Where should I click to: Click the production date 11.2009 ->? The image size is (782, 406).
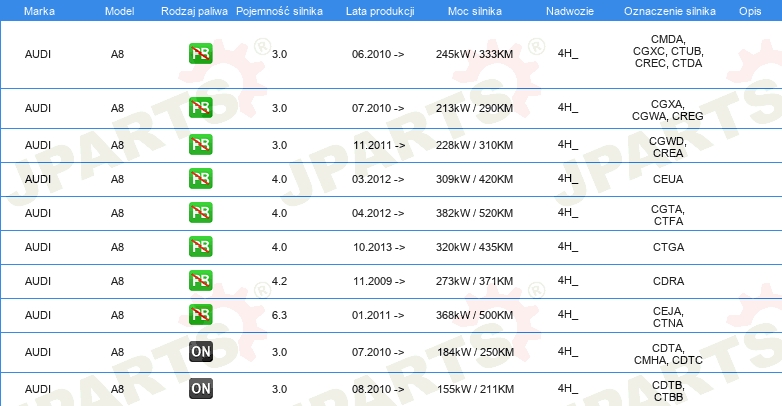coord(379,281)
